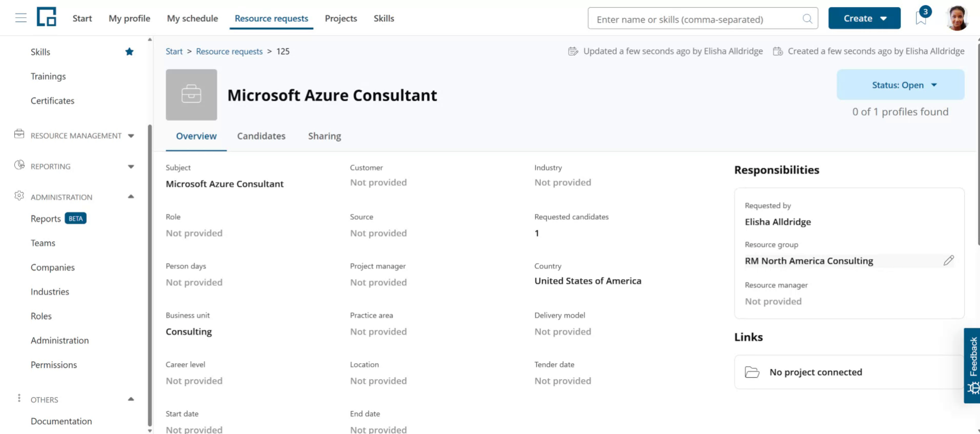Expand the Resource Management section
The image size is (980, 434).
131,136
